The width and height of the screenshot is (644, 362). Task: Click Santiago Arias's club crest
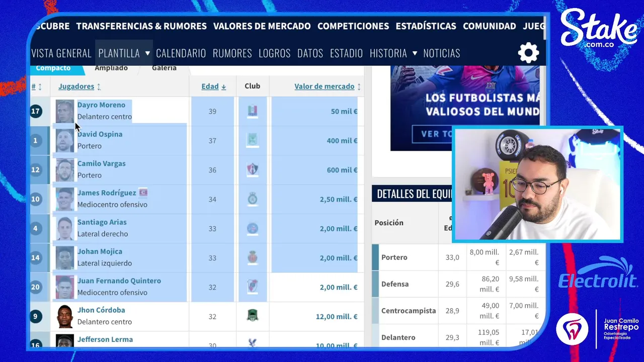point(253,228)
